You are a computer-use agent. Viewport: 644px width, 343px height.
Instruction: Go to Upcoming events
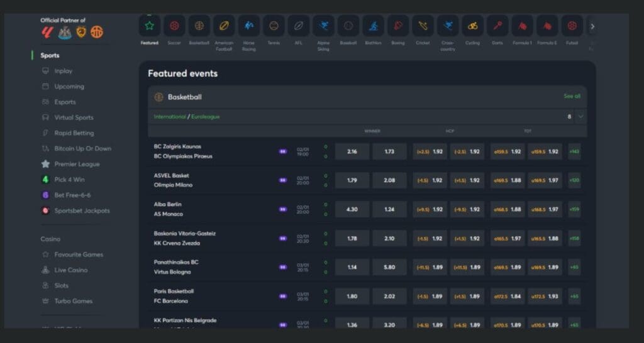point(69,87)
